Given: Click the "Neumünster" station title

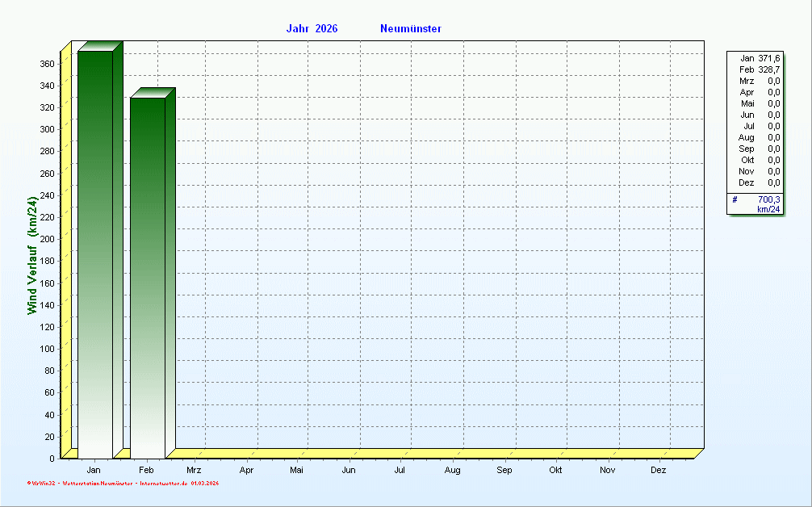Looking at the screenshot, I should (x=410, y=29).
